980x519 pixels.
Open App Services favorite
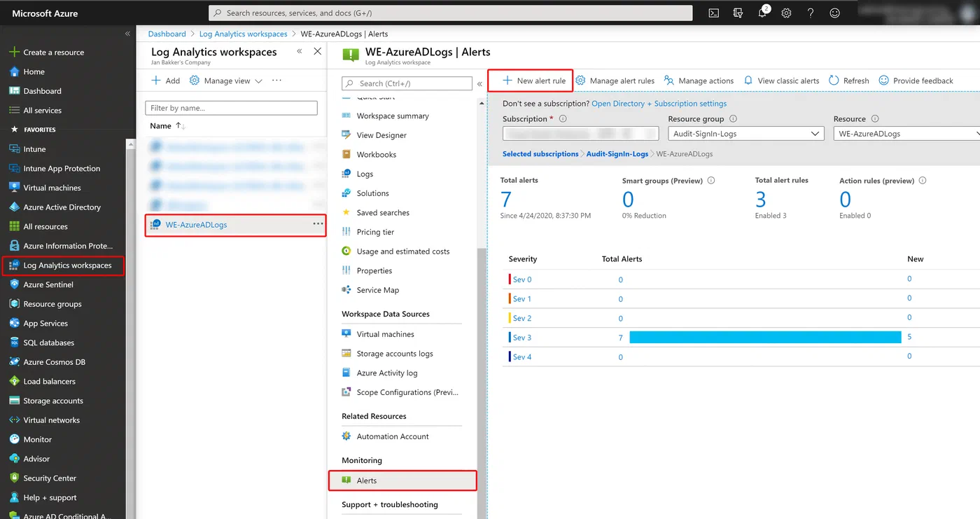coord(45,324)
